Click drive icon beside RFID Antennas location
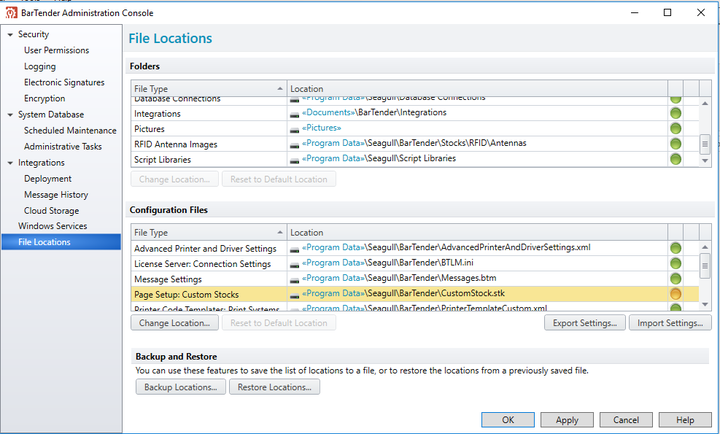 click(294, 146)
